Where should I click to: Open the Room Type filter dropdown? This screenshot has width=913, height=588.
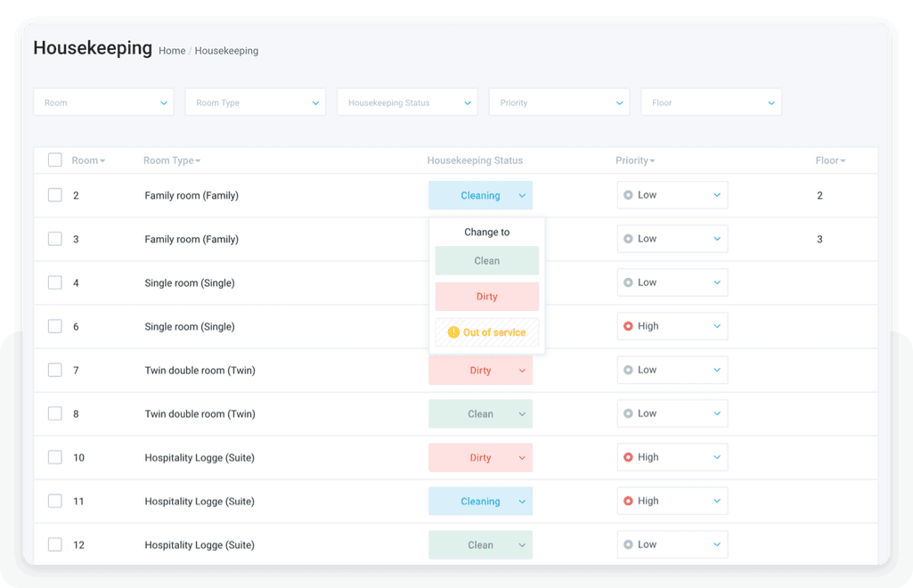[x=256, y=102]
